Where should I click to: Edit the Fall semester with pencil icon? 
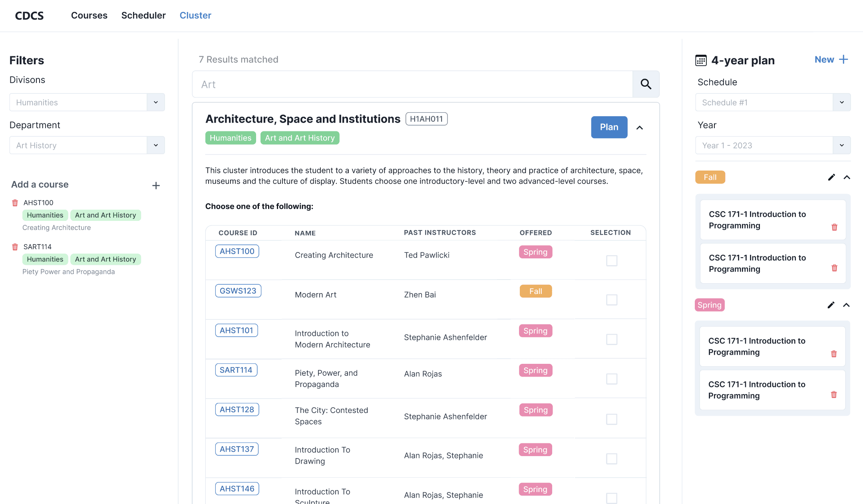pyautogui.click(x=831, y=177)
